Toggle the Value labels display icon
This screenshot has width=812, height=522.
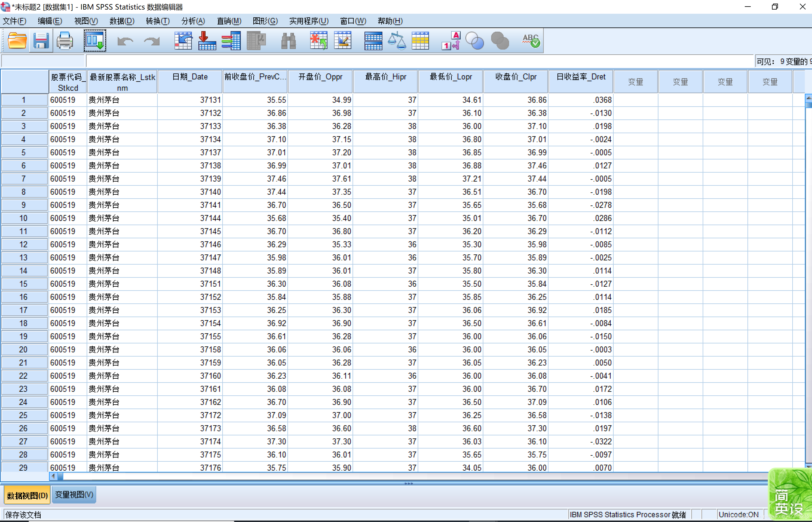point(451,41)
